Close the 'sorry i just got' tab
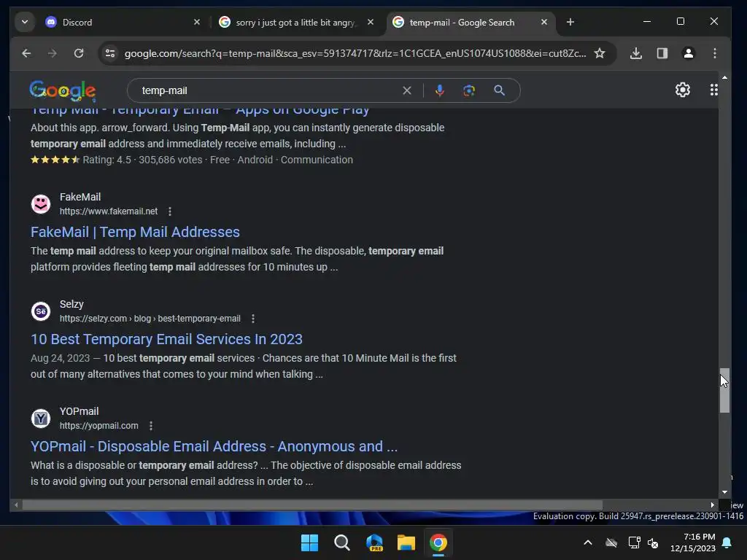The width and height of the screenshot is (747, 560). [370, 22]
